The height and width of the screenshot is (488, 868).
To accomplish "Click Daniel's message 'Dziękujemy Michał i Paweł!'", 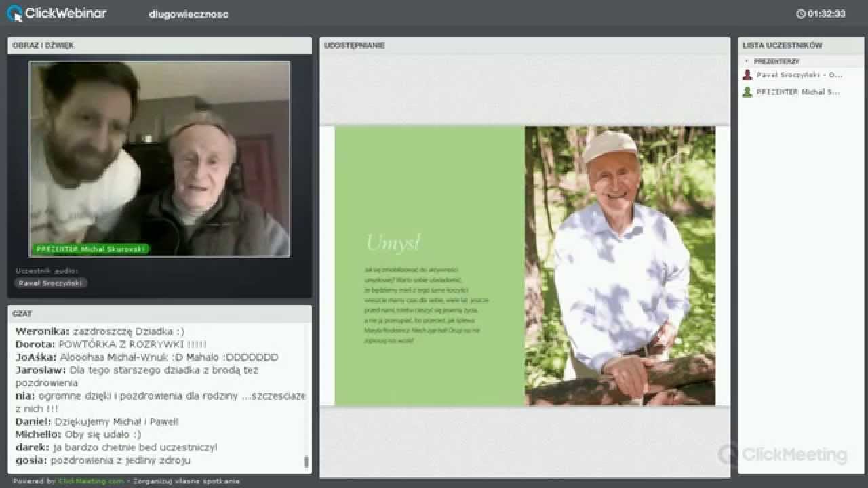I will (x=97, y=422).
